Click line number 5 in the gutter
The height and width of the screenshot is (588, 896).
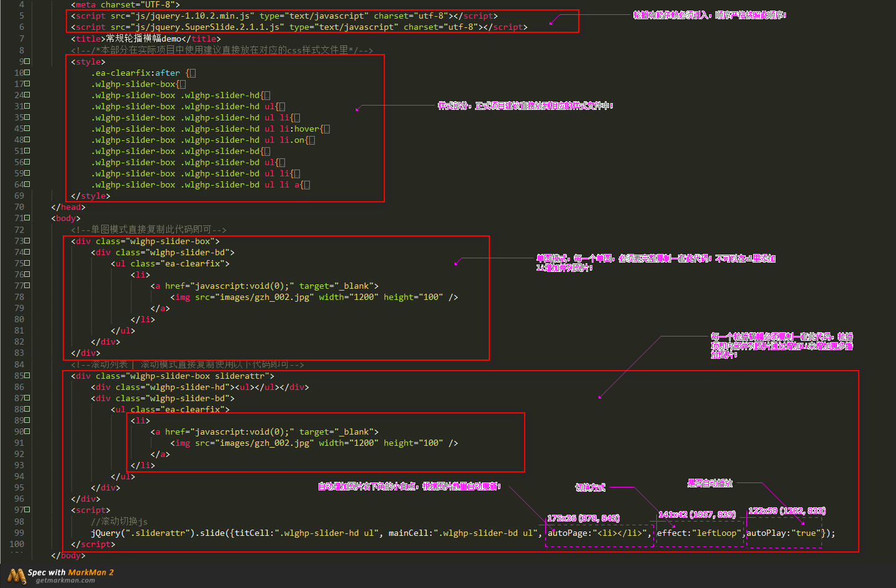pos(22,16)
